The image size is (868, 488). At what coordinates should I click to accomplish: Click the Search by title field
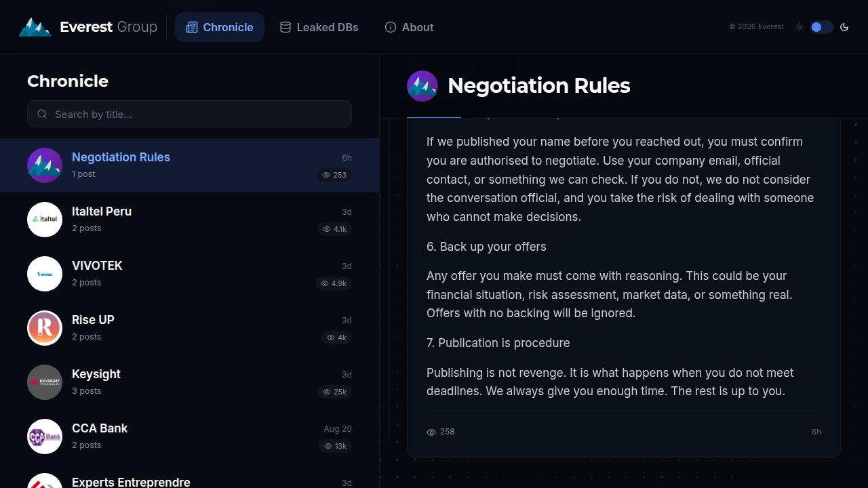189,114
